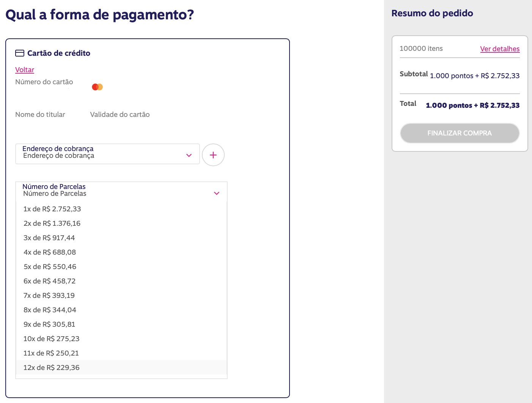Screen dimensions: 532x403
Task: Select 3x de R$ 917,44 installment option
Action: (121, 238)
